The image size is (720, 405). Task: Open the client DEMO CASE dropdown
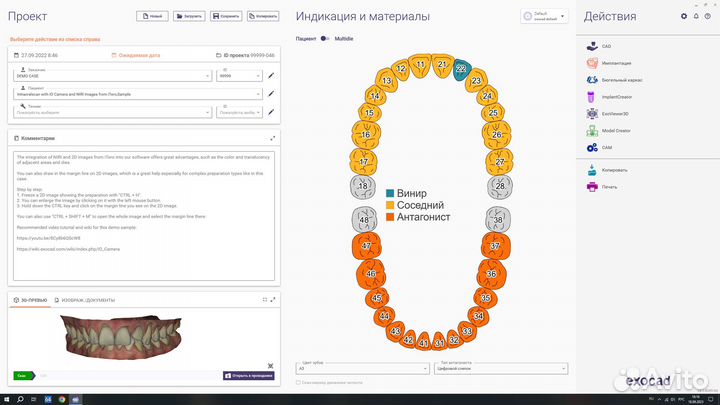click(112, 76)
